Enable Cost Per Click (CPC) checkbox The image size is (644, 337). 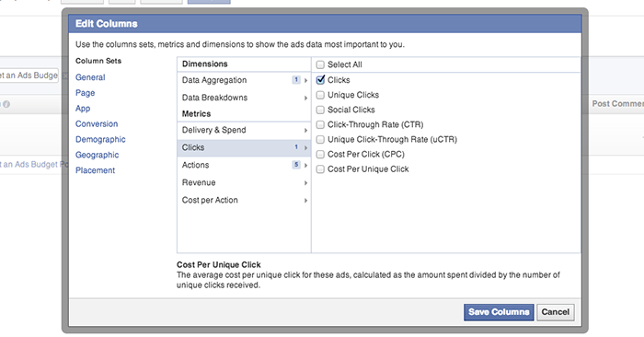tap(320, 154)
